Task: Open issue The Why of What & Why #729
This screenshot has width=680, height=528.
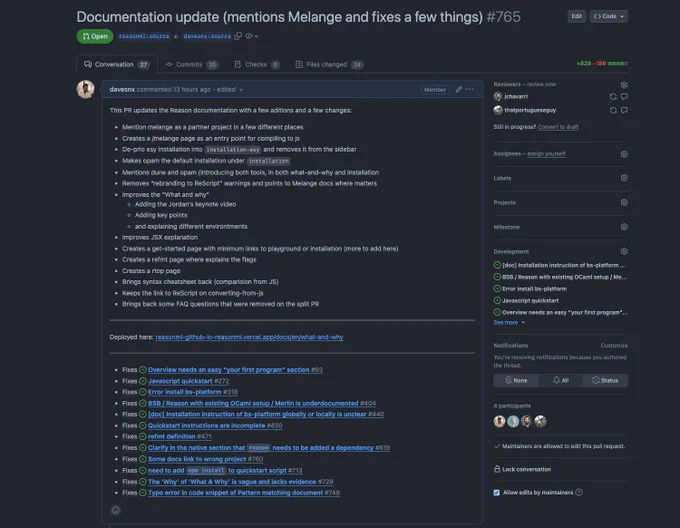Action: point(241,482)
